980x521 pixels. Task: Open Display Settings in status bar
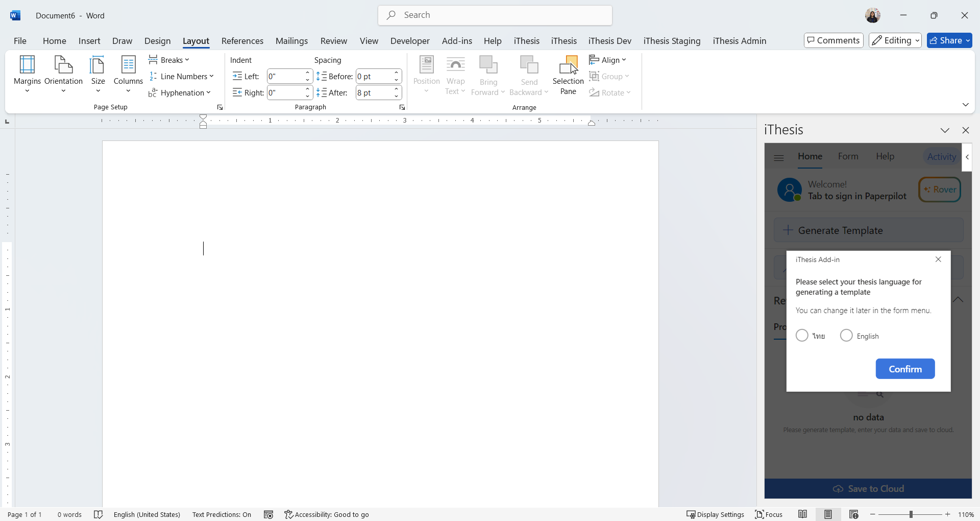tap(715, 514)
